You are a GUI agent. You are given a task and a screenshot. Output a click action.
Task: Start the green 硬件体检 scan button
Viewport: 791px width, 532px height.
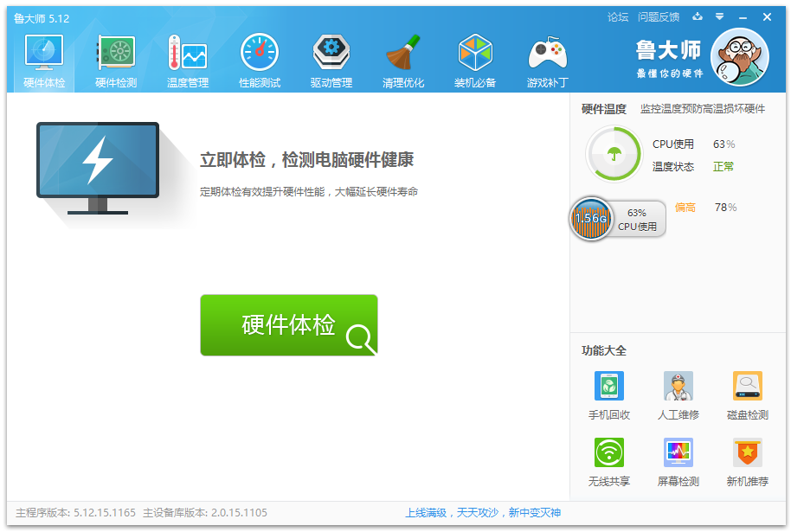pyautogui.click(x=288, y=325)
